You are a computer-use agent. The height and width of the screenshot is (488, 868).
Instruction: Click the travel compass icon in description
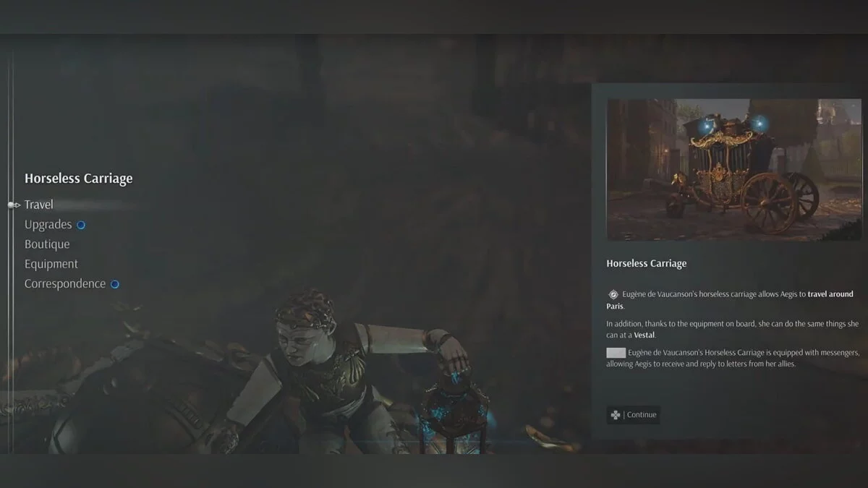click(613, 294)
